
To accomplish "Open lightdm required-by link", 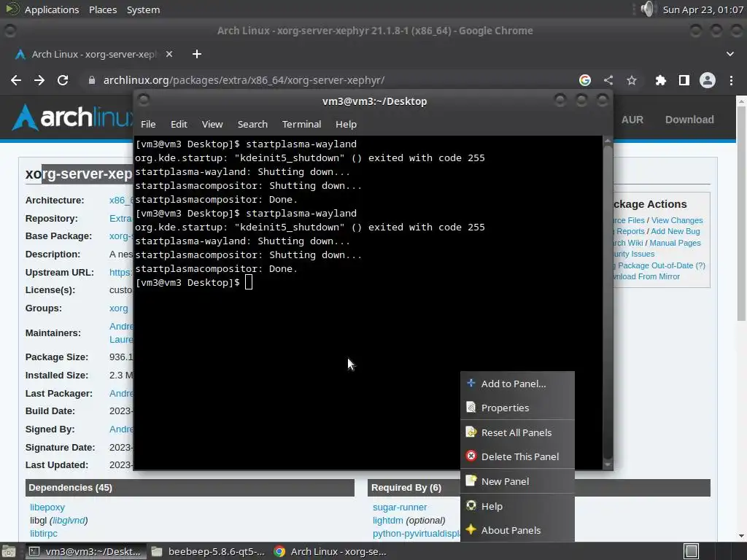I will pyautogui.click(x=388, y=521).
